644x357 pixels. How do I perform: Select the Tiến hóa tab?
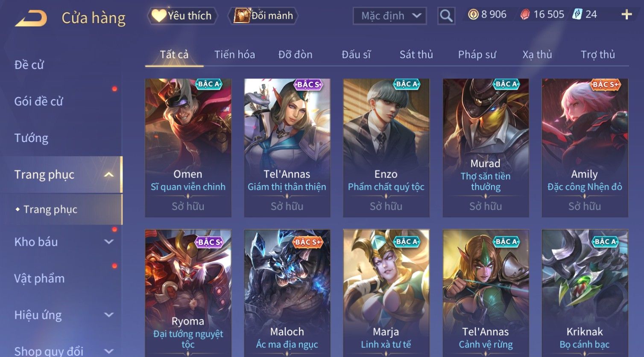click(234, 55)
